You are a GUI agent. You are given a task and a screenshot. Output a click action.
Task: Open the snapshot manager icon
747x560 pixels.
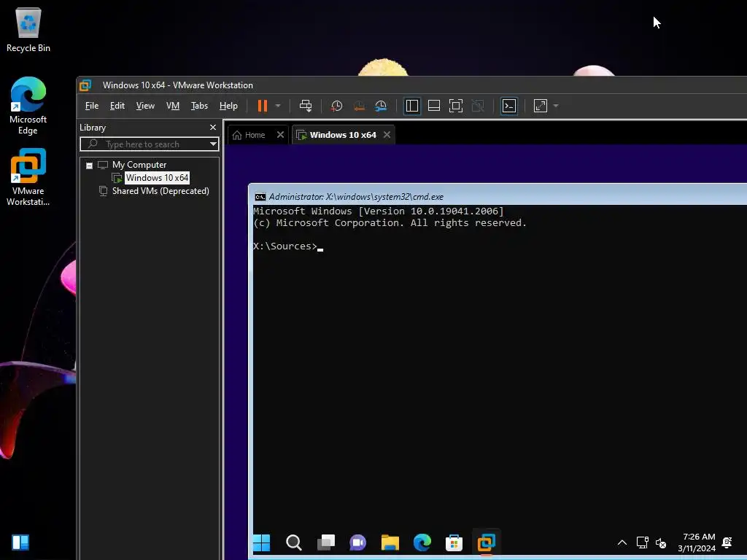coord(381,106)
